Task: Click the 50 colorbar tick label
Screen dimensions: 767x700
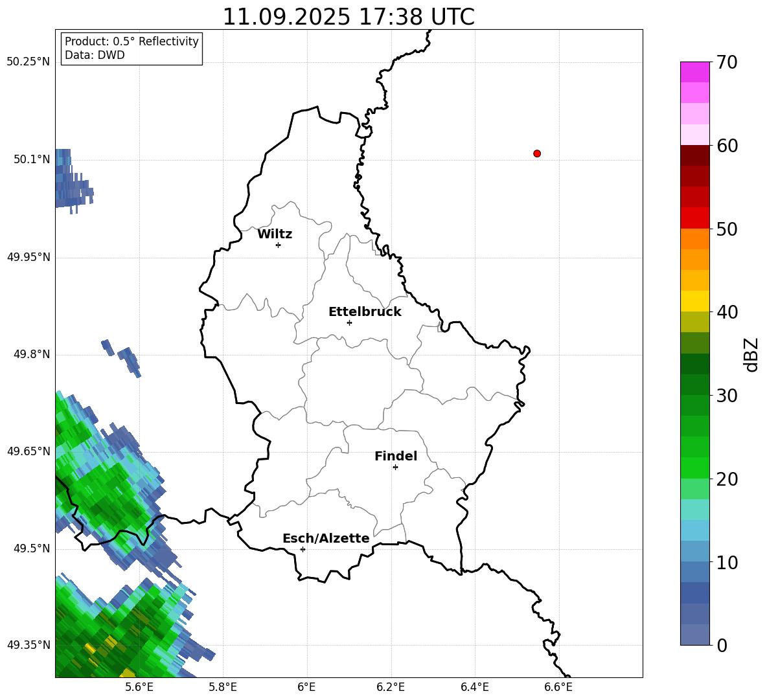Action: (727, 229)
